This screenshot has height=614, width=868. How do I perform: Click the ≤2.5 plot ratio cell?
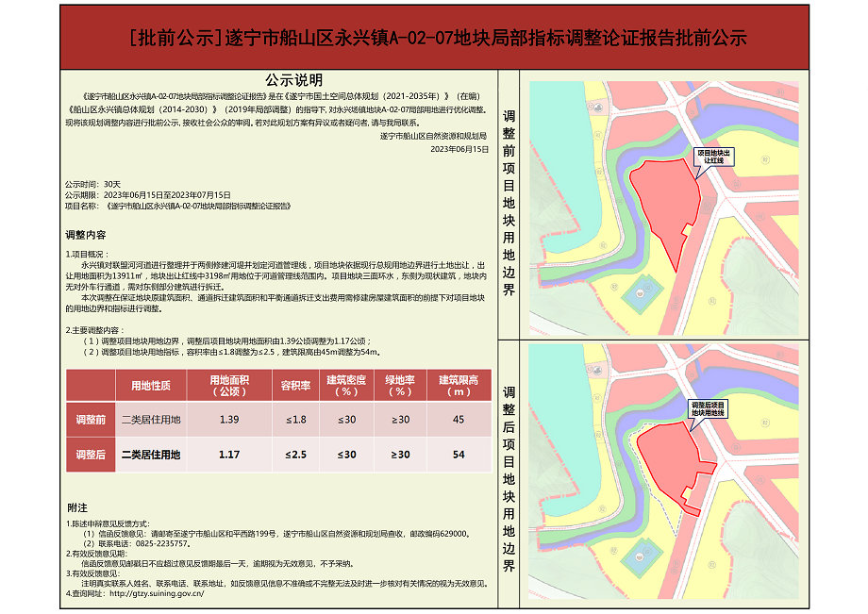pyautogui.click(x=295, y=455)
